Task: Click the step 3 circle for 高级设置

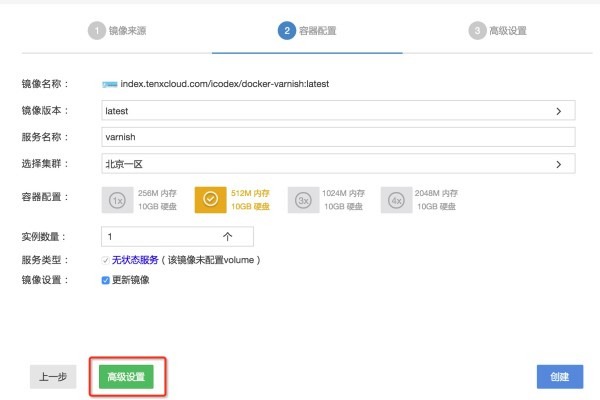Action: pyautogui.click(x=477, y=31)
